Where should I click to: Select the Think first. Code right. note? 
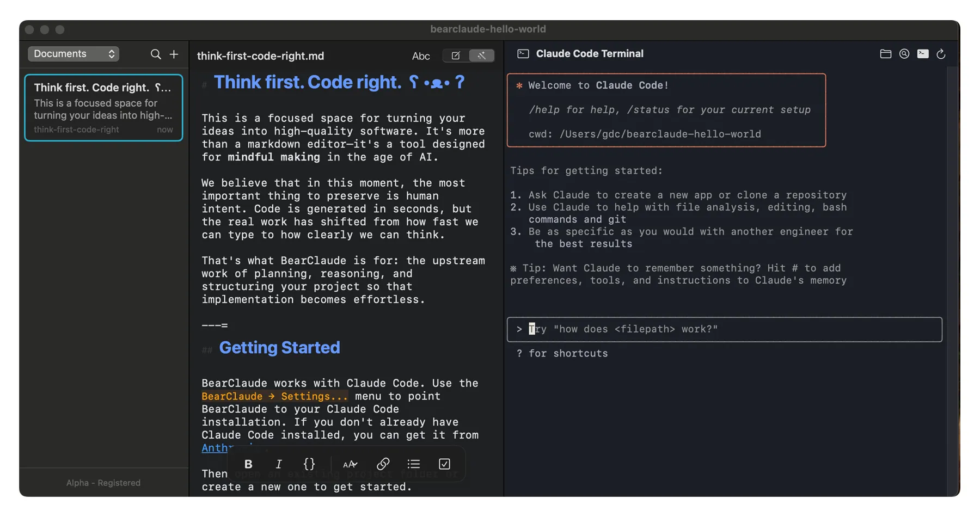click(103, 108)
